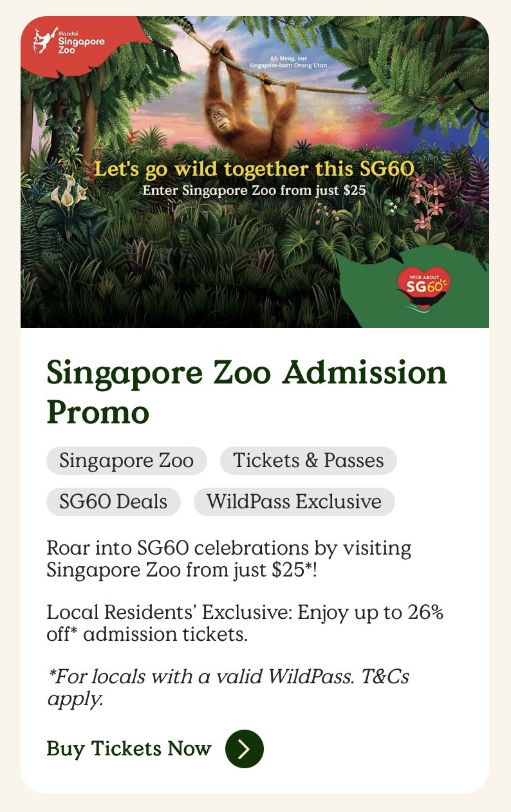511x812 pixels.
Task: Choose the SG60 Deals tag
Action: coord(113,502)
